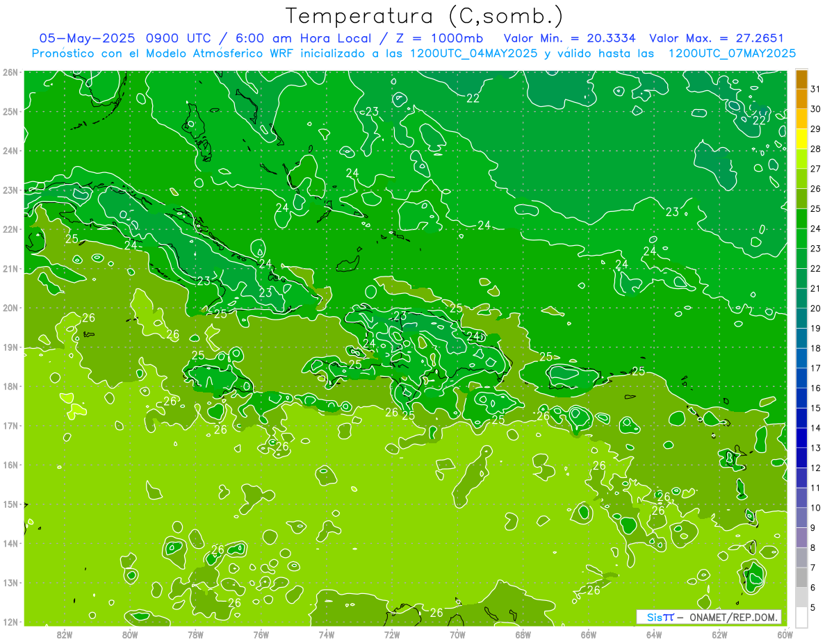Select the light gray swatch between 5 and 6
The height and width of the screenshot is (644, 834).
click(801, 597)
